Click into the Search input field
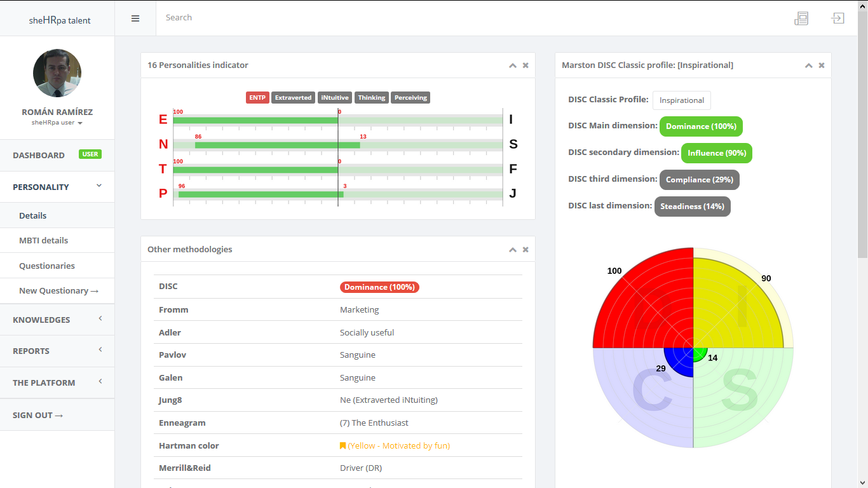The width and height of the screenshot is (868, 488). 445,18
